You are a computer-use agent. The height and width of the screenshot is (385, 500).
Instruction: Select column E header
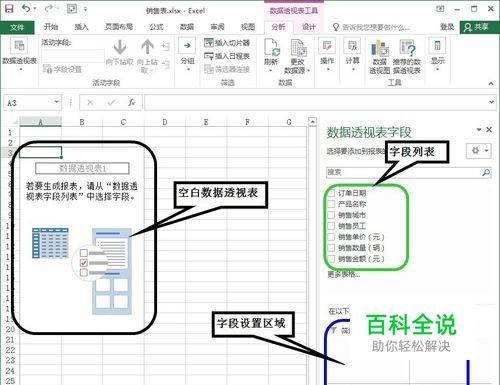tap(206, 122)
